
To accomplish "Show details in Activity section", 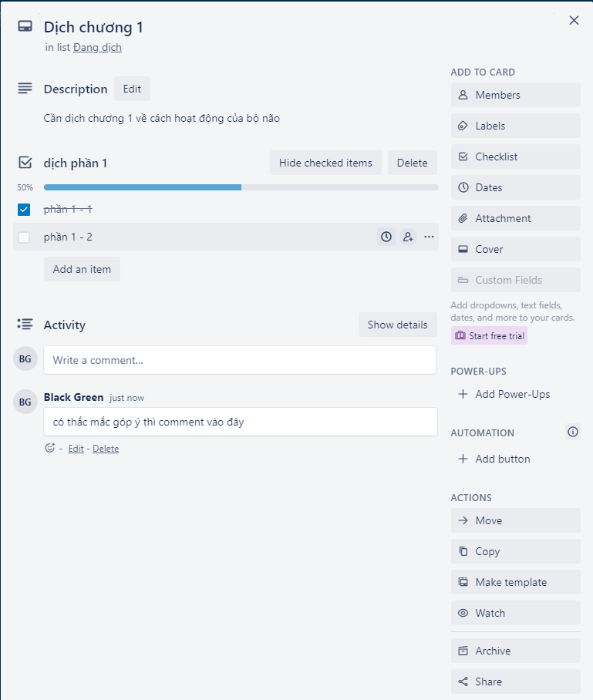I will [397, 325].
